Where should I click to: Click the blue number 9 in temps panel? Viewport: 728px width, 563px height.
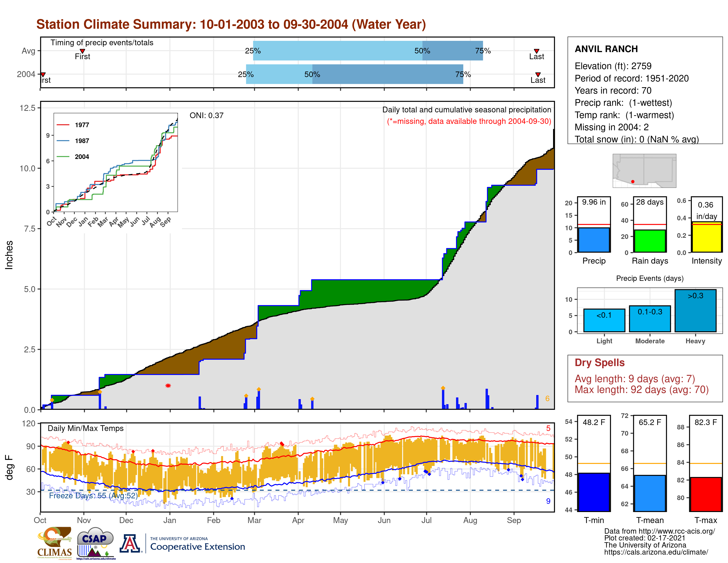(548, 501)
